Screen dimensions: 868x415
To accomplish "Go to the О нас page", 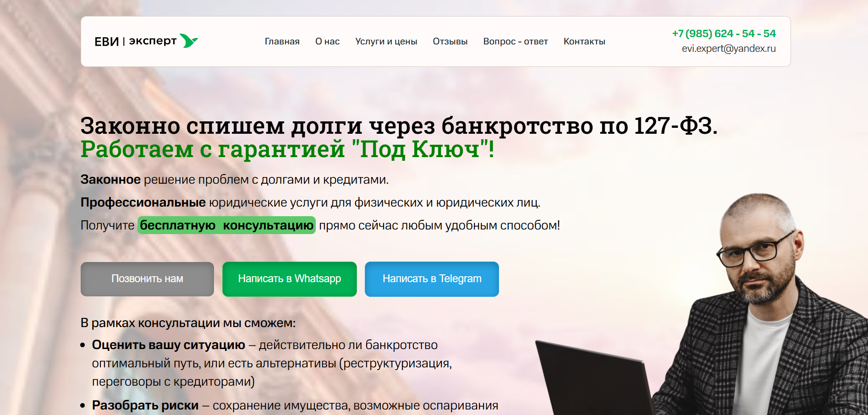I will point(328,41).
